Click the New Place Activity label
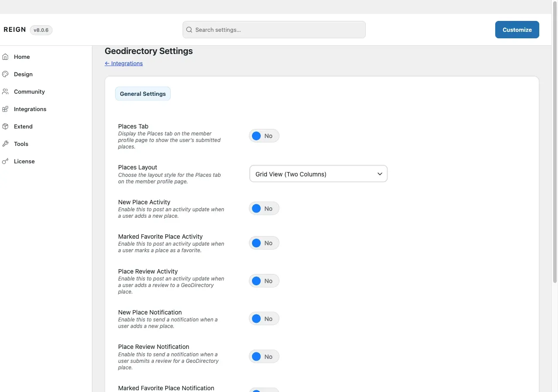The image size is (558, 392). tap(144, 202)
